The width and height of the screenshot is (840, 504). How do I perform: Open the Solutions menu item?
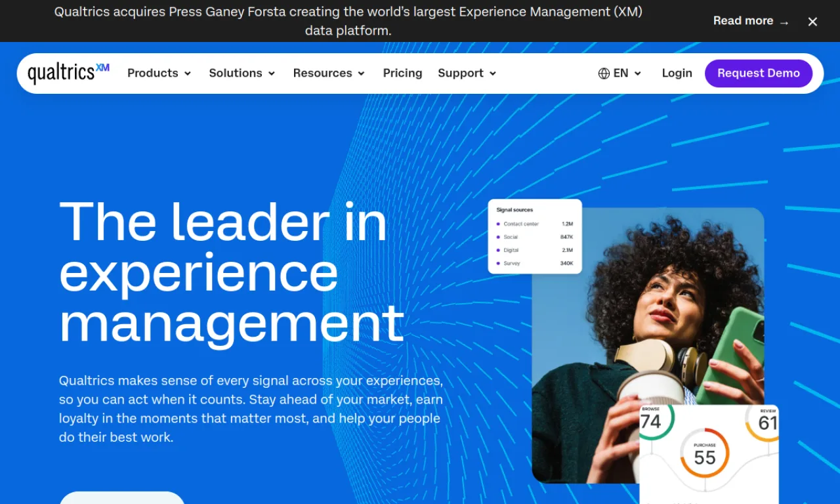click(x=242, y=73)
